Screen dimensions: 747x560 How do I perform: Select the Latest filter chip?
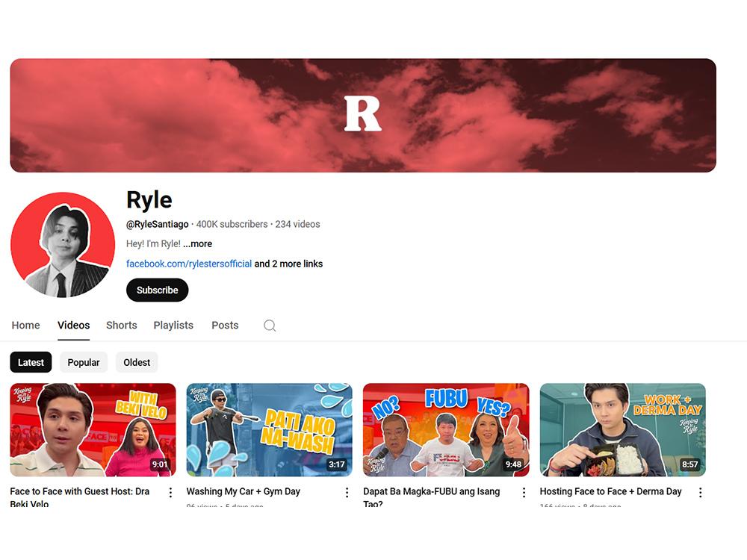[x=30, y=362]
